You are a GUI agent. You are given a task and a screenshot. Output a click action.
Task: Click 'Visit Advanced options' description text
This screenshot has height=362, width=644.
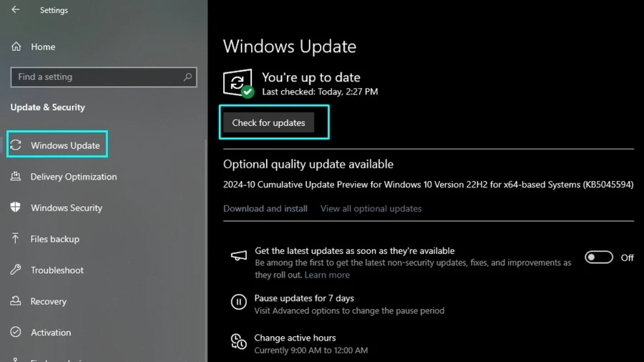[349, 310]
